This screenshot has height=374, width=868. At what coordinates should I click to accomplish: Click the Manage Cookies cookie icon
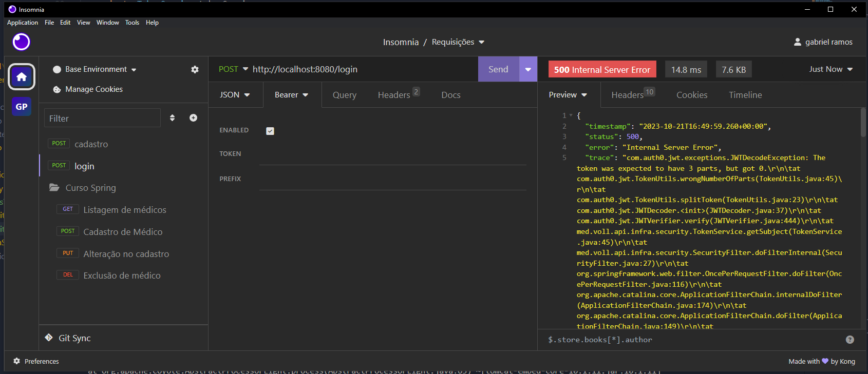(x=57, y=89)
